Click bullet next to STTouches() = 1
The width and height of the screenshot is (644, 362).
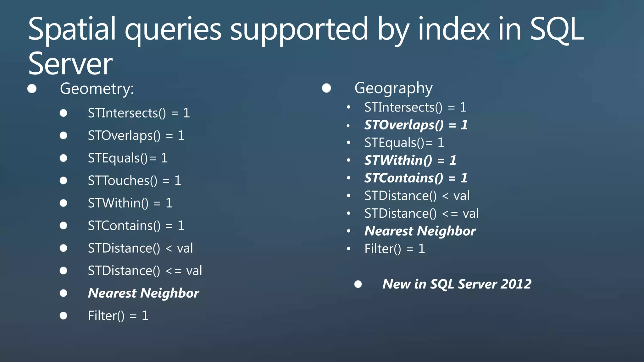pos(64,180)
